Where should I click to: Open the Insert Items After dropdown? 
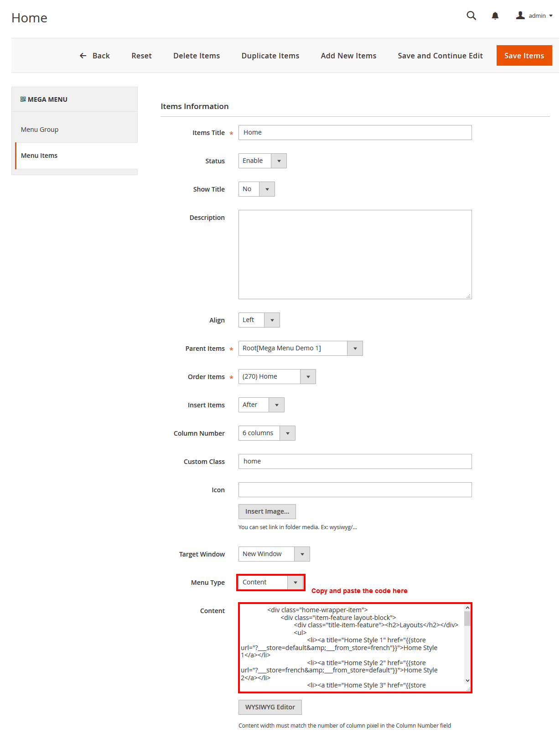point(261,405)
